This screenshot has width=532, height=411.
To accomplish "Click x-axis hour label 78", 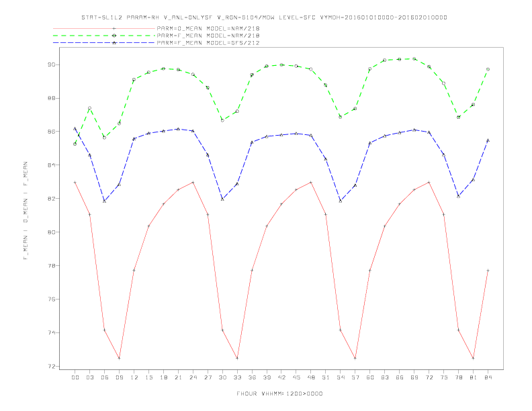I will click(x=458, y=377).
